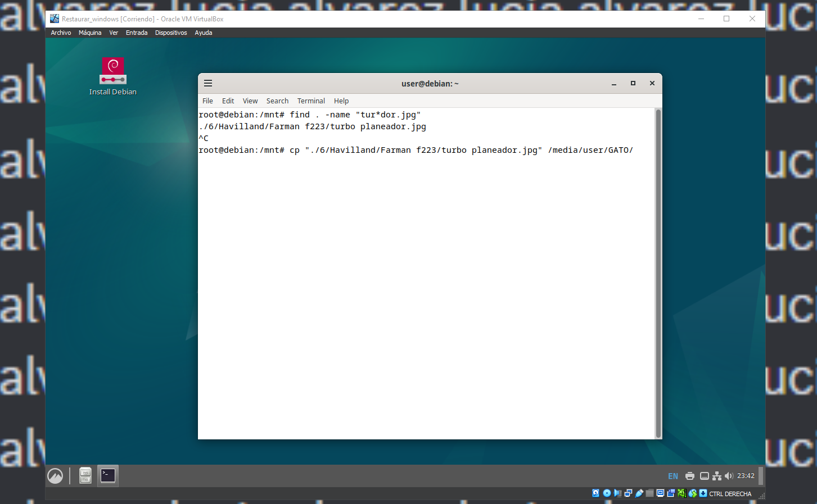This screenshot has height=504, width=817.
Task: Open the EN keyboard layout selector
Action: pyautogui.click(x=673, y=476)
